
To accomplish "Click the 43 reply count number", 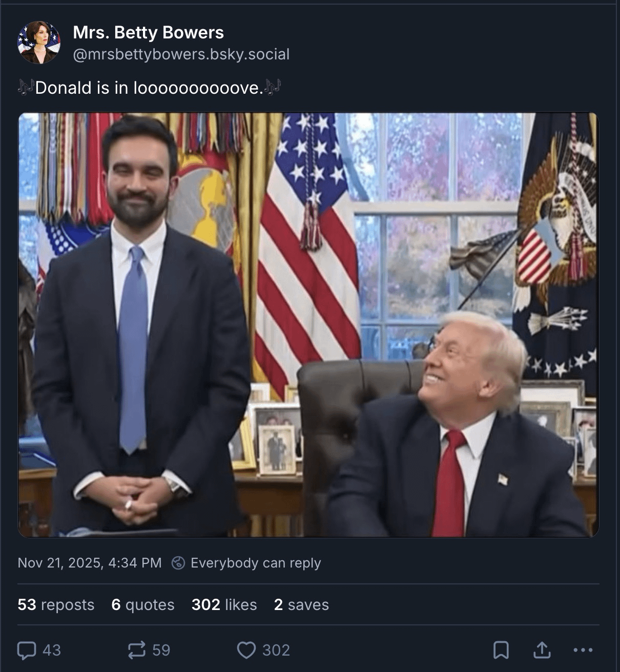I will [x=51, y=650].
